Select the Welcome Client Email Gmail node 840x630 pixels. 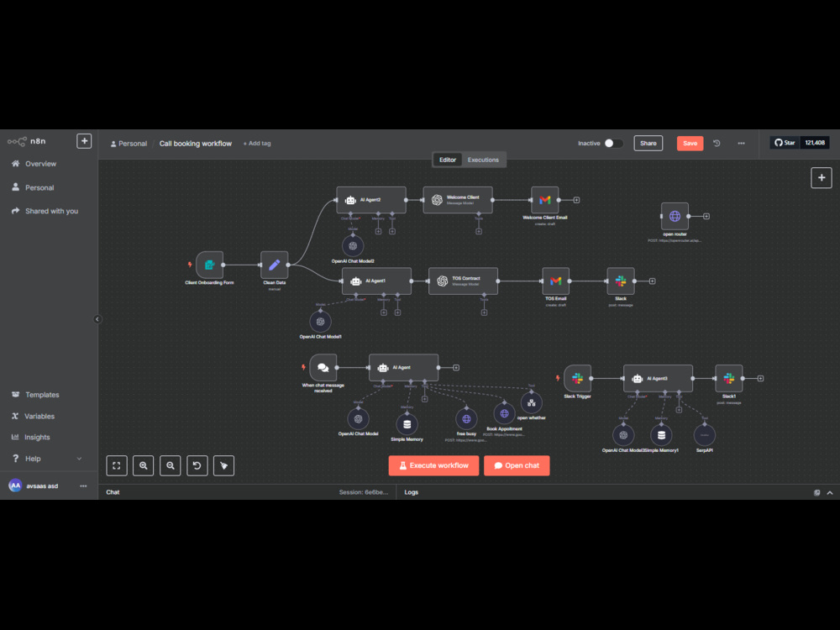(x=545, y=200)
